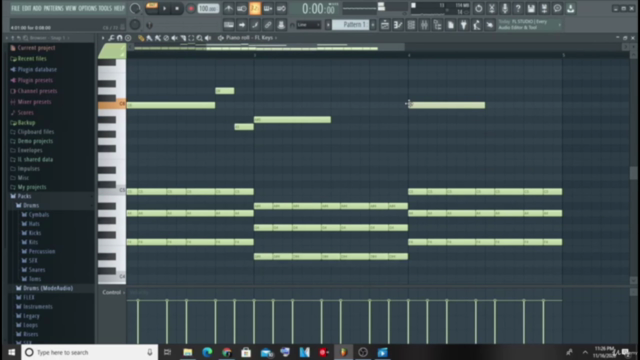Open the piano roll wrench Tools menu
The height and width of the screenshot is (360, 640).
(111, 38)
